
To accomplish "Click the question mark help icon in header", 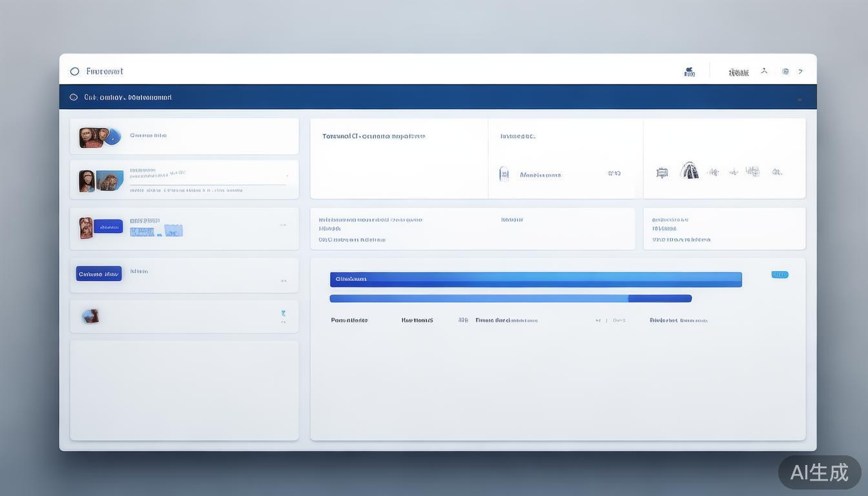I will point(800,72).
